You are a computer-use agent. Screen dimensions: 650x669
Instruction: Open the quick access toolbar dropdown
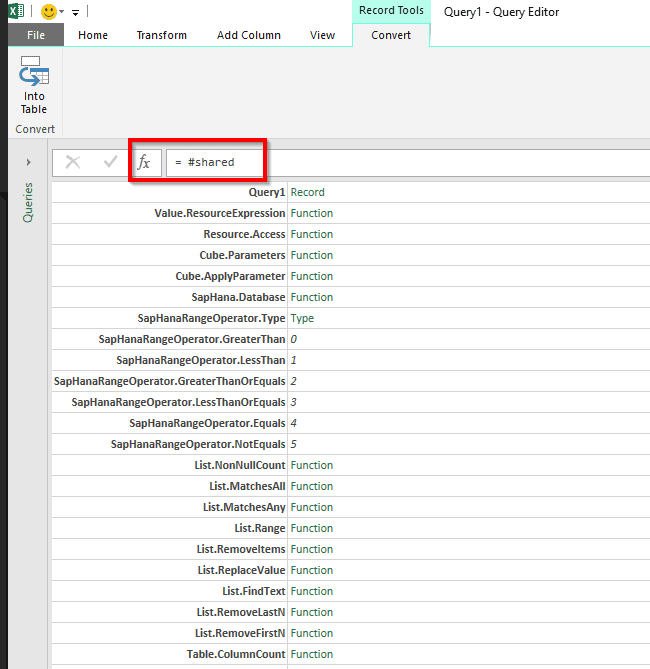(76, 13)
